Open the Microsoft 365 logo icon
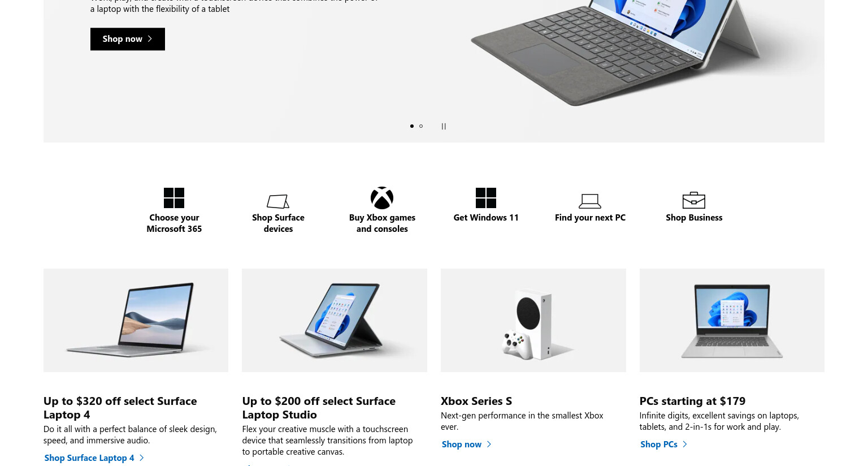868x466 pixels. coord(174,198)
